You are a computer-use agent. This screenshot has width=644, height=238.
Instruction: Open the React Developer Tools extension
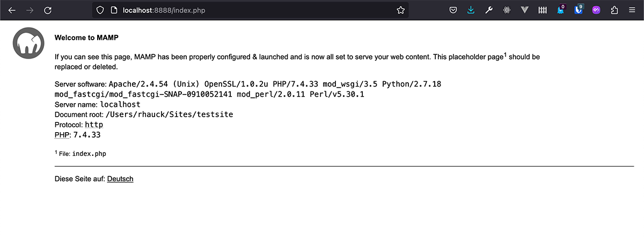click(506, 10)
